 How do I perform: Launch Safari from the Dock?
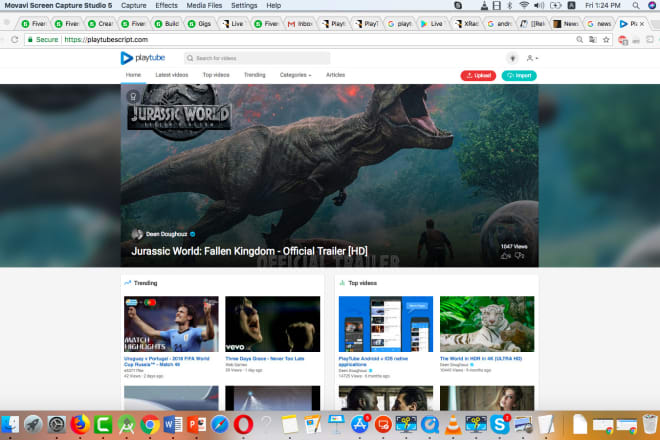(x=220, y=424)
